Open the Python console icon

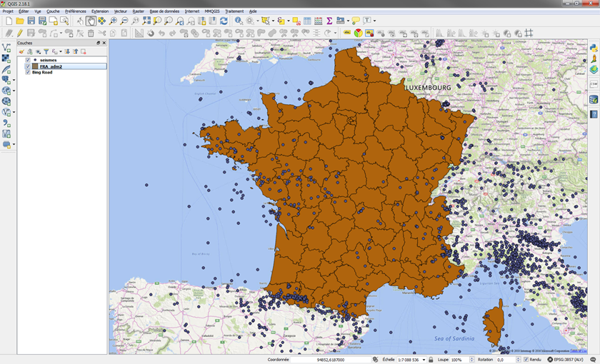[x=594, y=47]
